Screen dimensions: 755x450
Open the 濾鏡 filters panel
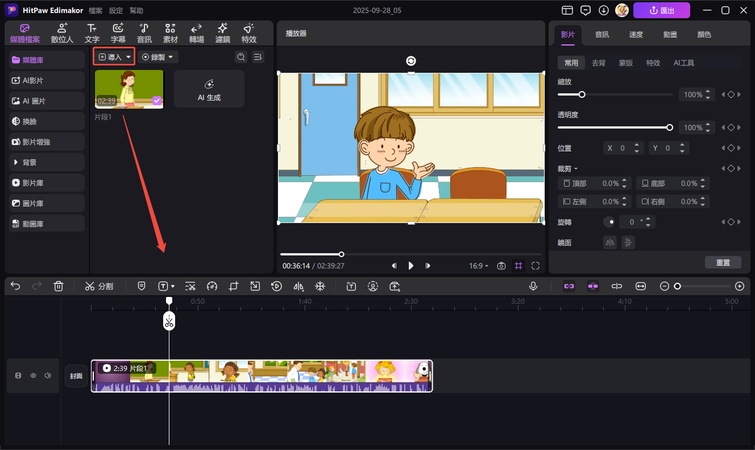click(222, 33)
